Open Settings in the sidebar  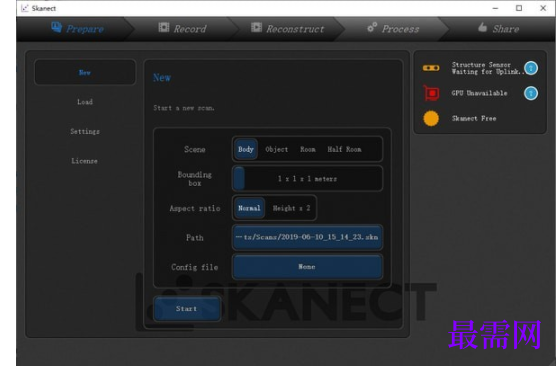85,131
